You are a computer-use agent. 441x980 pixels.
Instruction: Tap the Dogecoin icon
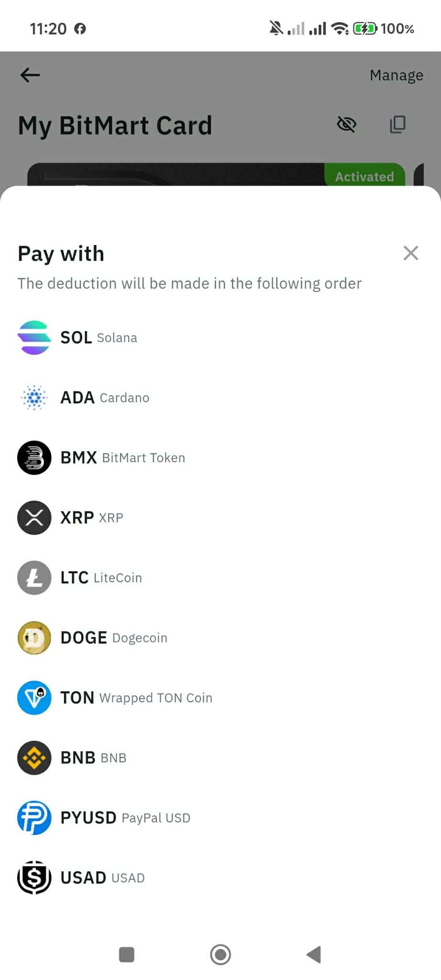(x=34, y=638)
